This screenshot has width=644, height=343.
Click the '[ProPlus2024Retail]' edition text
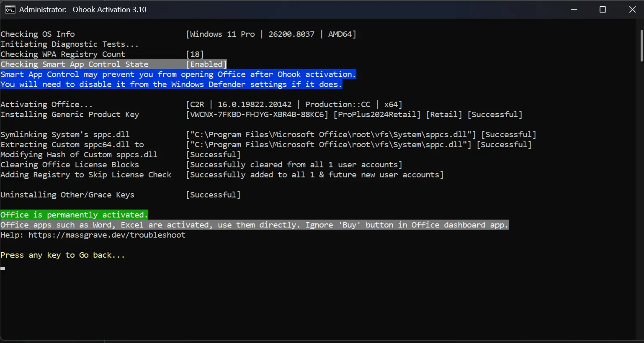click(x=377, y=115)
